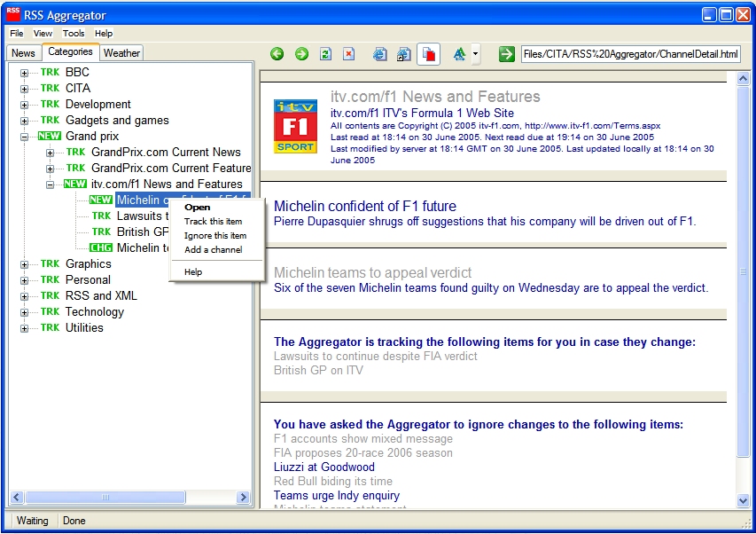Image resolution: width=756 pixels, height=534 pixels.
Task: Open the Teams urge Indy enquiry link
Action: pyautogui.click(x=337, y=495)
